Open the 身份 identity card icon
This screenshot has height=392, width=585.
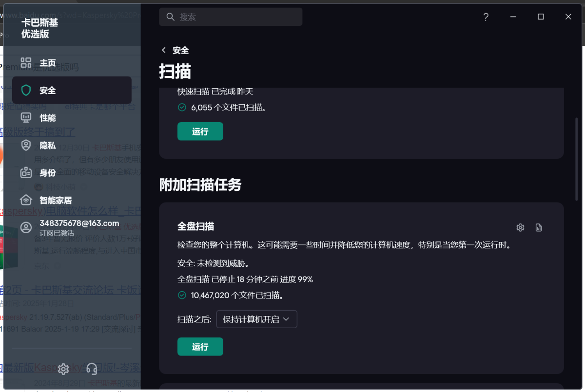tap(26, 172)
